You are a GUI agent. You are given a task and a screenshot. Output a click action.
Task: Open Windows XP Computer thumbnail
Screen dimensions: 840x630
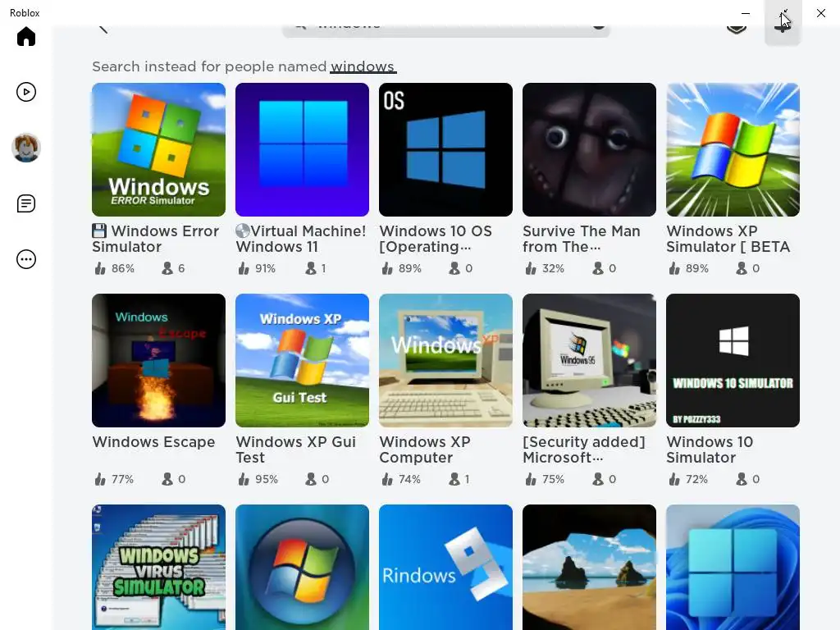pyautogui.click(x=445, y=361)
